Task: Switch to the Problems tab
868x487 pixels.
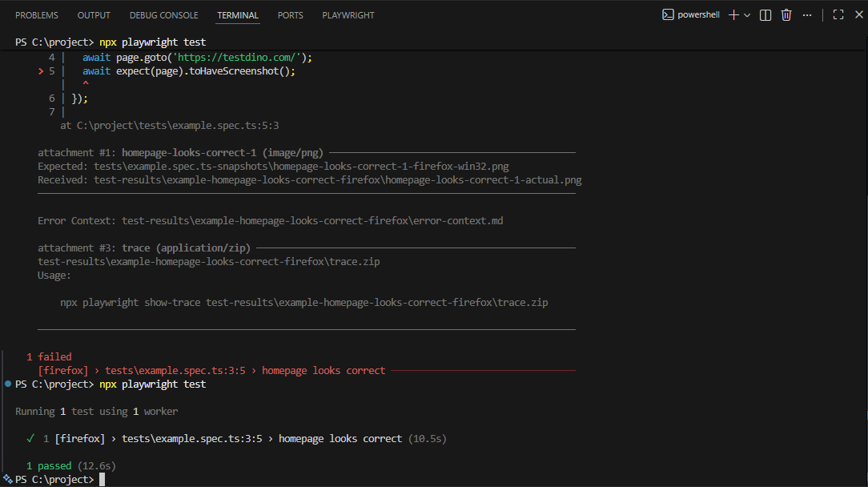Action: click(37, 15)
